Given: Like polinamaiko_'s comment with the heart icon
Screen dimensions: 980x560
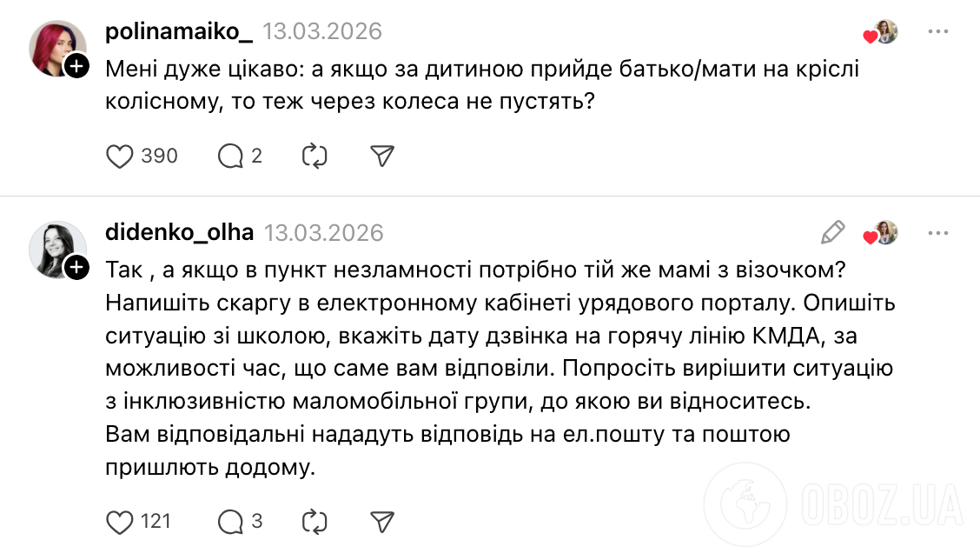Looking at the screenshot, I should 118,156.
